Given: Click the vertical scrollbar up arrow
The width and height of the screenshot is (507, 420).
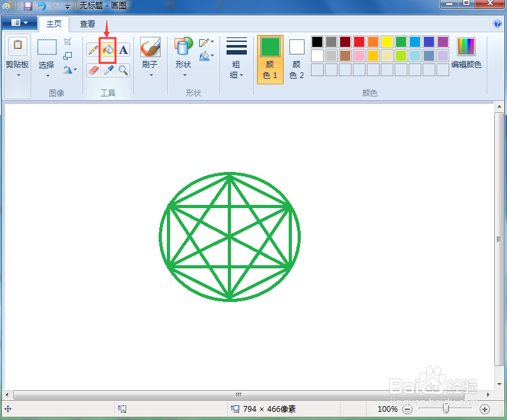Looking at the screenshot, I should (499, 107).
